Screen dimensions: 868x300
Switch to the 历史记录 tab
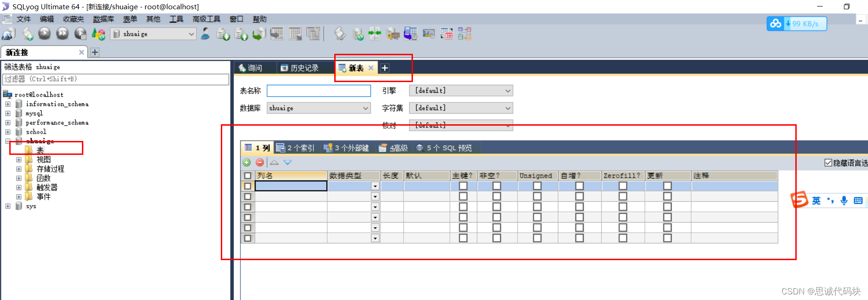[x=300, y=68]
